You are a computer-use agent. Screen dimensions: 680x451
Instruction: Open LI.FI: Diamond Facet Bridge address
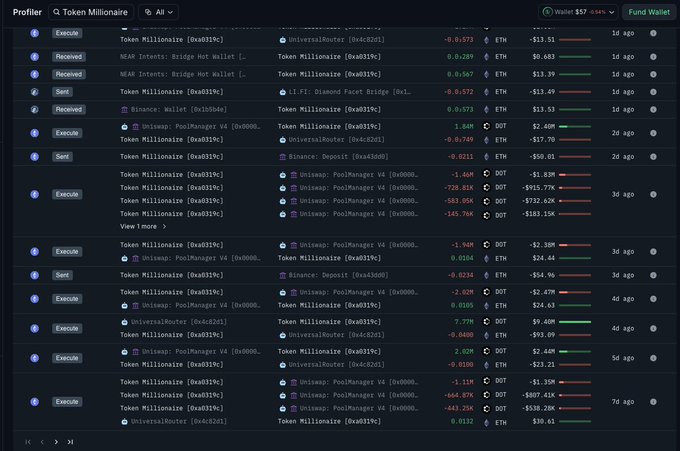350,92
